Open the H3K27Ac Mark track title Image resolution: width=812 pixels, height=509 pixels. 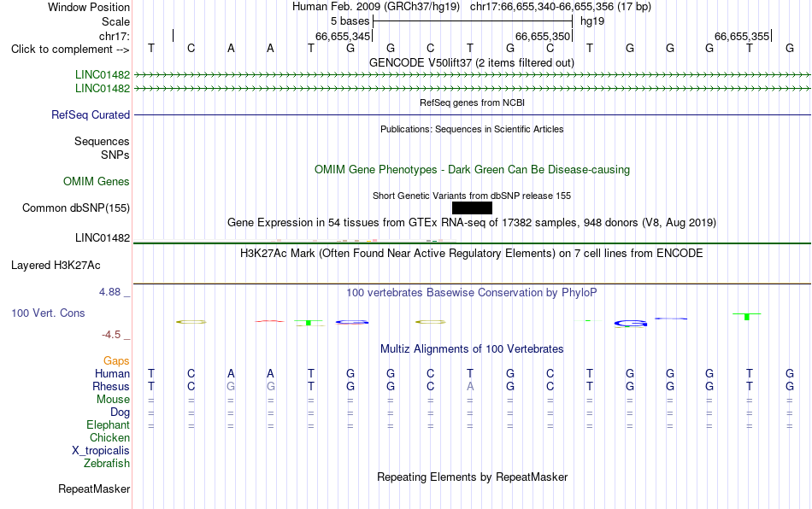(472, 253)
